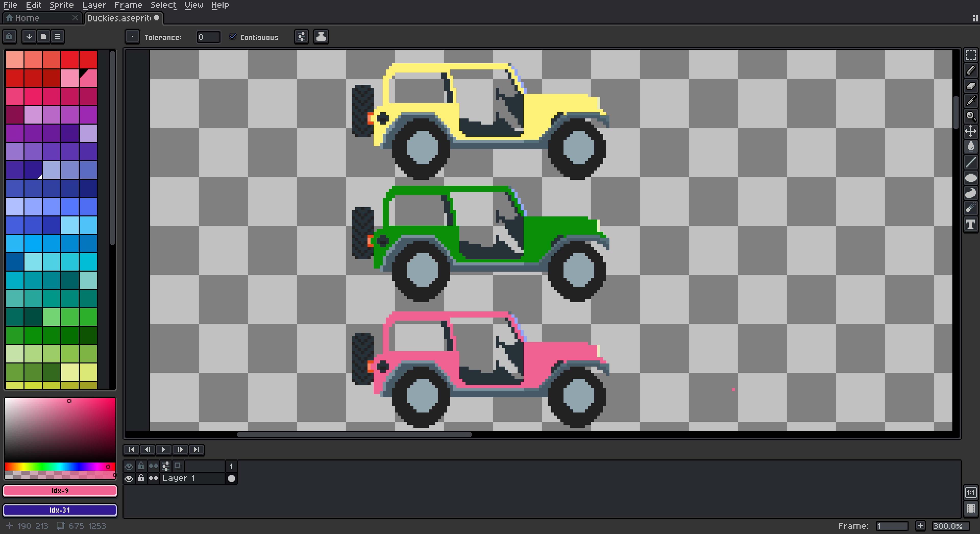This screenshot has width=980, height=534.
Task: Hide Layer 1 with eye icon
Action: pyautogui.click(x=129, y=478)
